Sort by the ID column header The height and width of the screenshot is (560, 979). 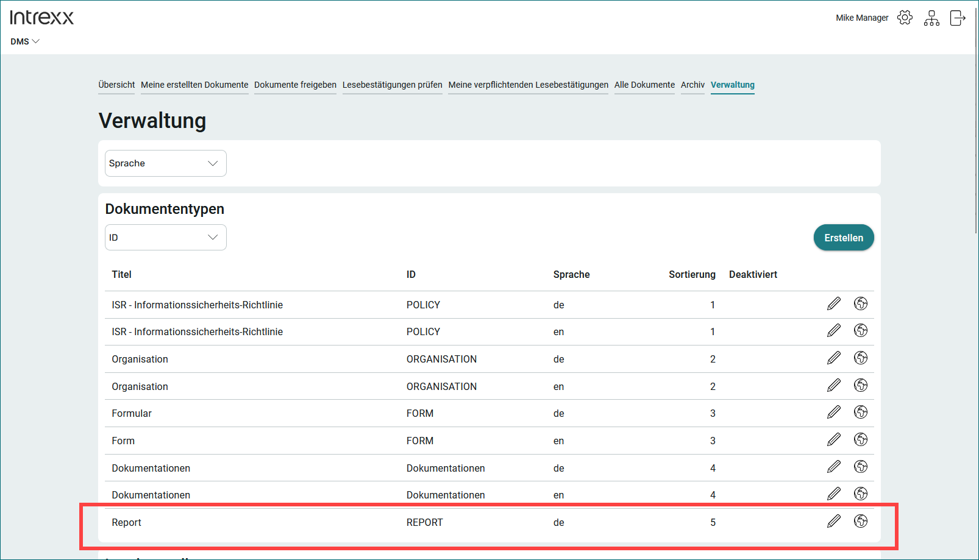411,274
